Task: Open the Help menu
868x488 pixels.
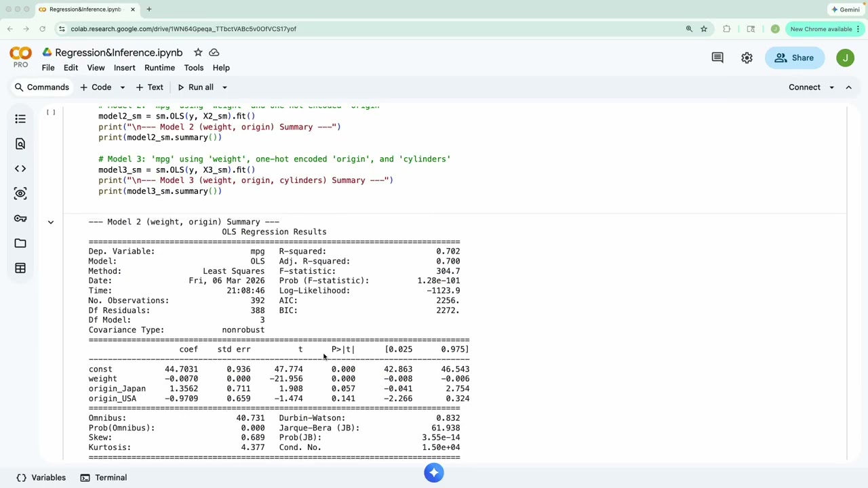Action: (x=221, y=68)
